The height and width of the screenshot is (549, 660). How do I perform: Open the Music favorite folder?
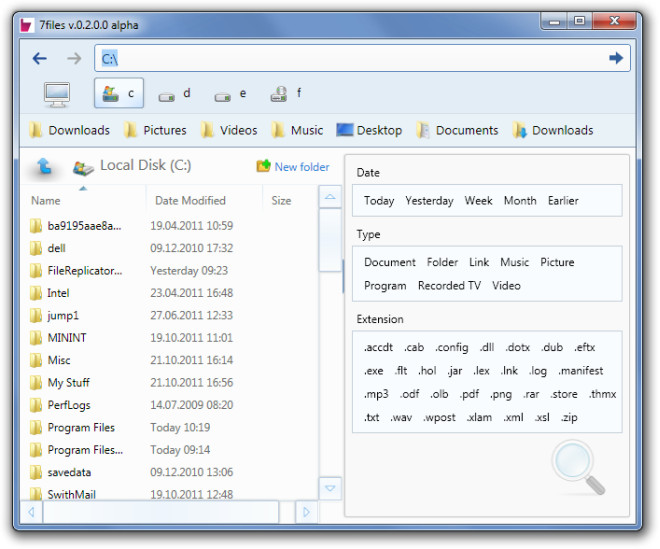pos(297,130)
